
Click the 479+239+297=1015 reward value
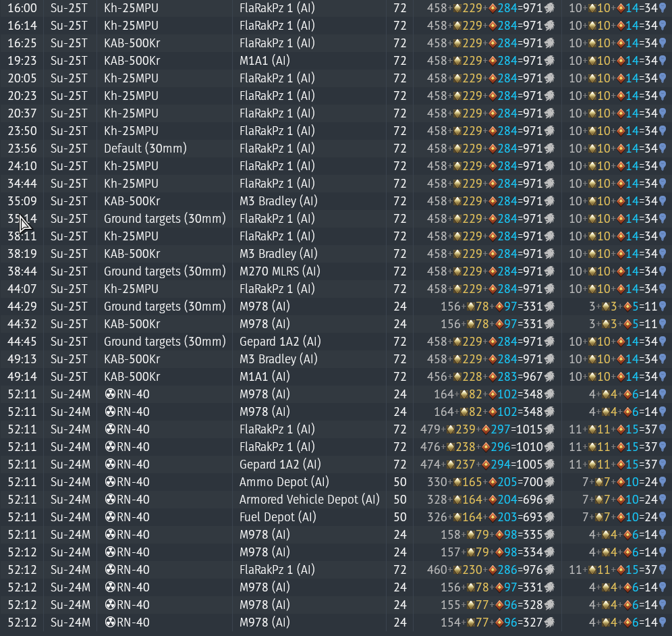click(482, 429)
